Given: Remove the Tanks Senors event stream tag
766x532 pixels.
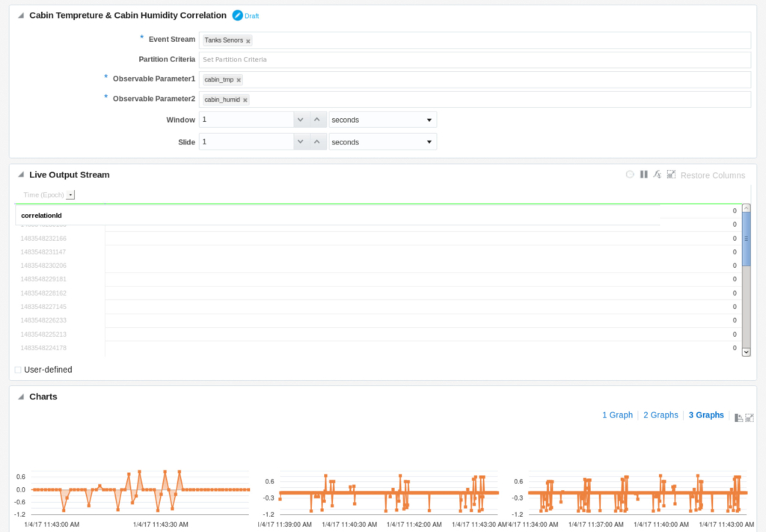Looking at the screenshot, I should click(x=248, y=41).
